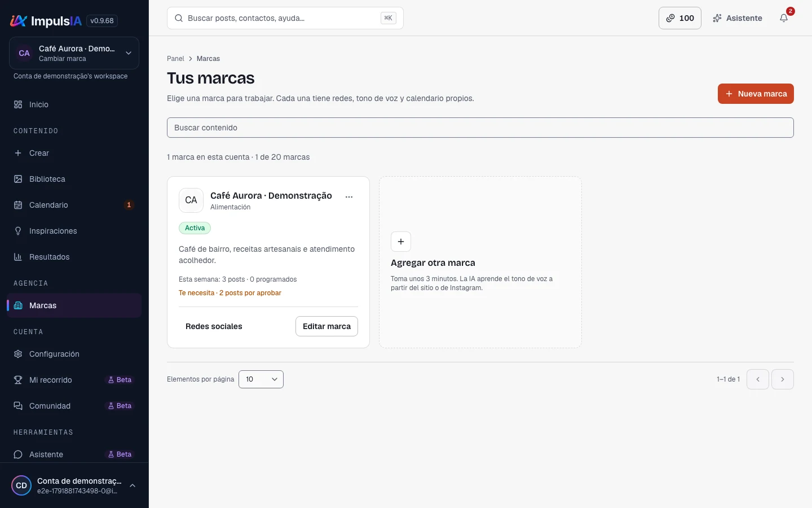812x508 pixels.
Task: Open the Café Aurora card options menu
Action: [x=349, y=197]
